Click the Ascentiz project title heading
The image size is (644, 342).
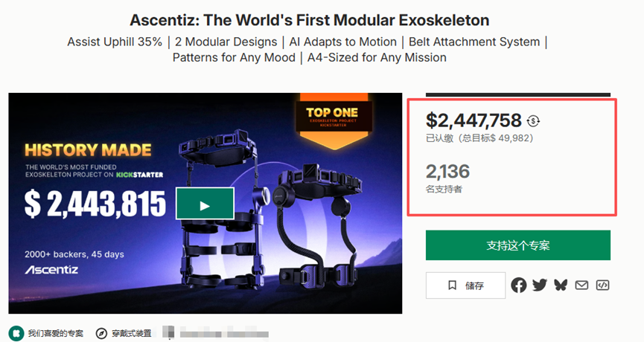tap(310, 20)
